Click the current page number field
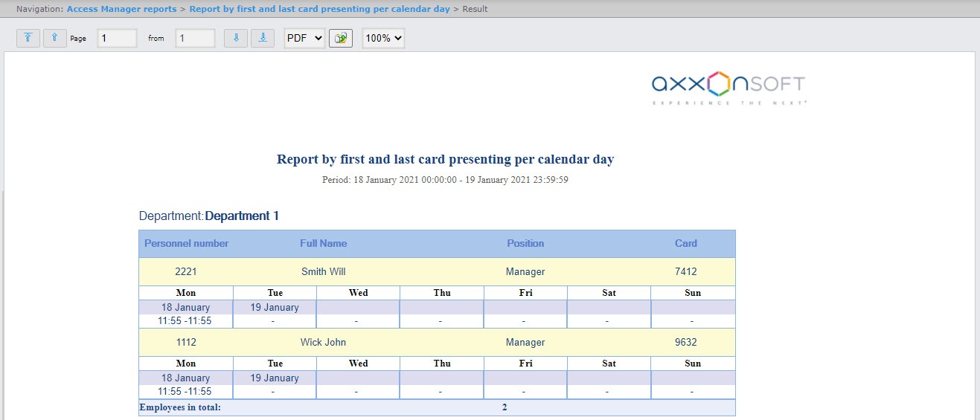Screen dimensions: 980x420 (x=117, y=38)
